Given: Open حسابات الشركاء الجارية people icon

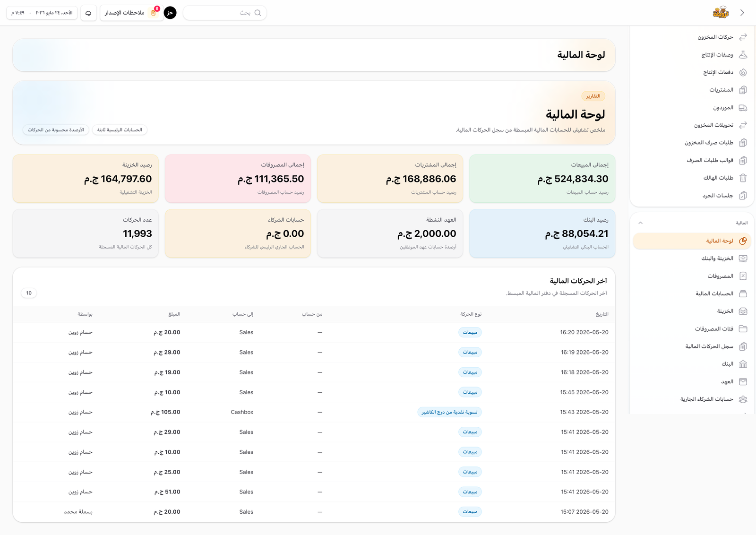Looking at the screenshot, I should pos(743,399).
